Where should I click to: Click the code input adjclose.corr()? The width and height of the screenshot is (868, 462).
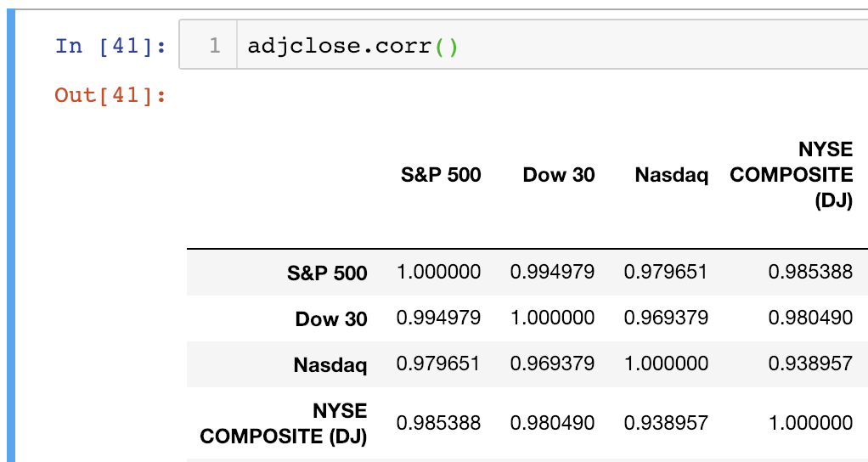click(352, 46)
